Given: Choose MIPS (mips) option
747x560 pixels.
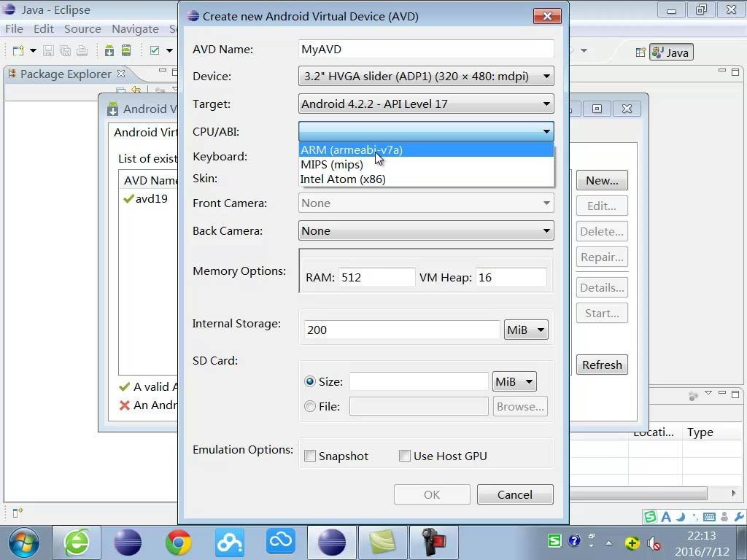Looking at the screenshot, I should pyautogui.click(x=426, y=165).
